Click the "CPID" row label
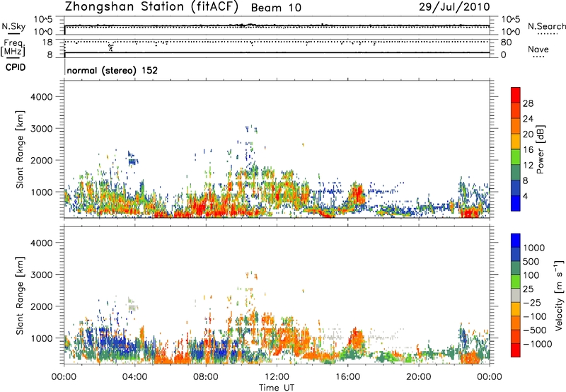Image resolution: width=566 pixels, height=392 pixels. tap(16, 67)
